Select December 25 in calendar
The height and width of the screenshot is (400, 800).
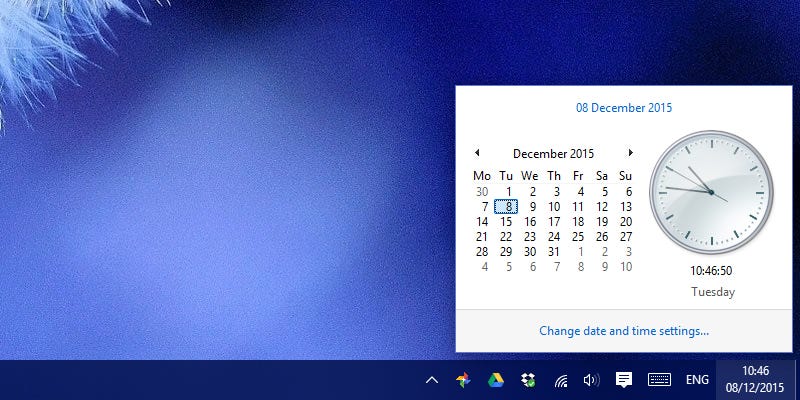pos(578,237)
